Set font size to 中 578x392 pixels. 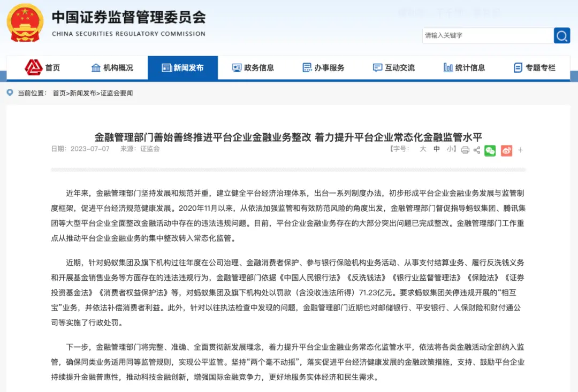(x=437, y=149)
